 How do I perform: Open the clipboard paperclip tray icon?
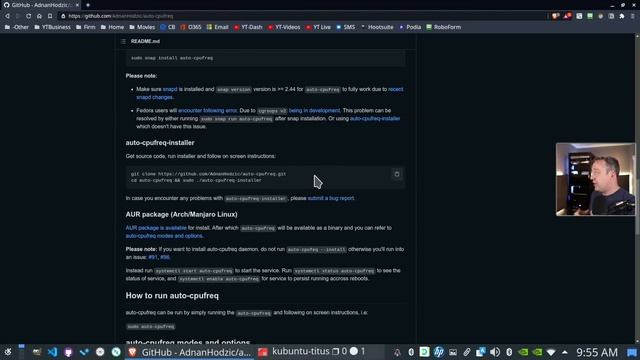tap(467, 352)
